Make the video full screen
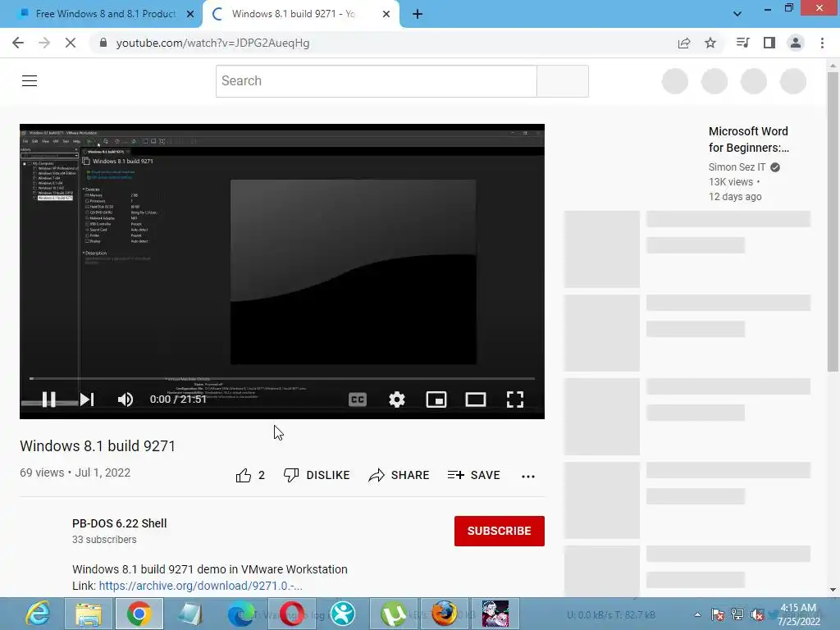Image resolution: width=840 pixels, height=630 pixels. 515,399
